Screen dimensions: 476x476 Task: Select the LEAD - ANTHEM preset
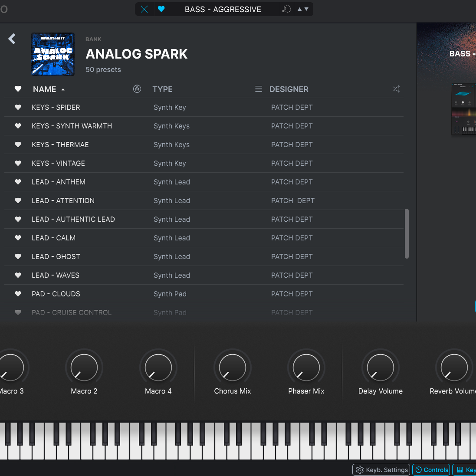pos(59,182)
